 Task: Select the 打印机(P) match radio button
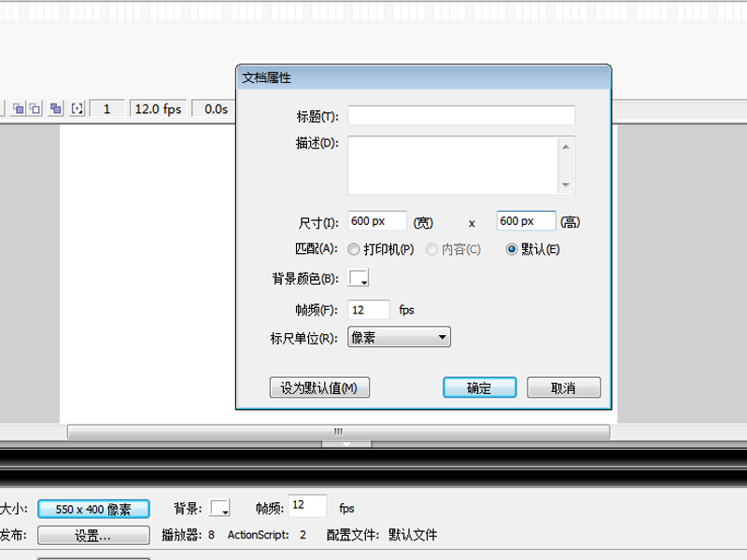[354, 249]
